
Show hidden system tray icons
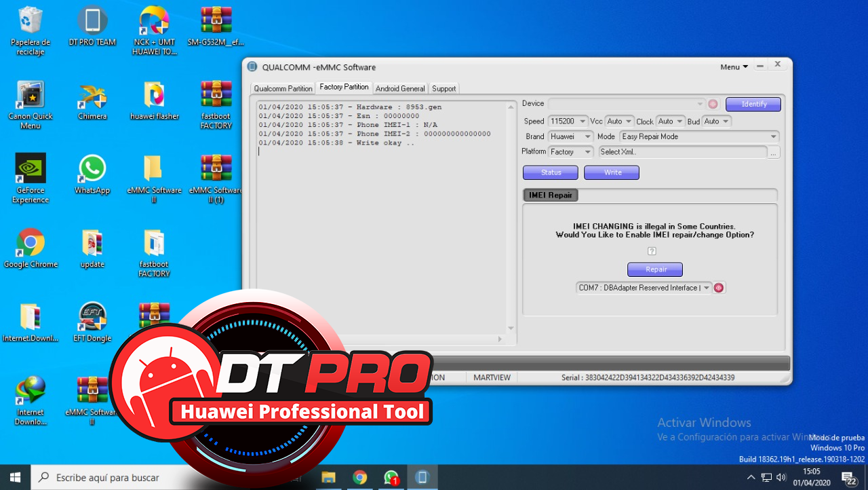click(x=751, y=477)
